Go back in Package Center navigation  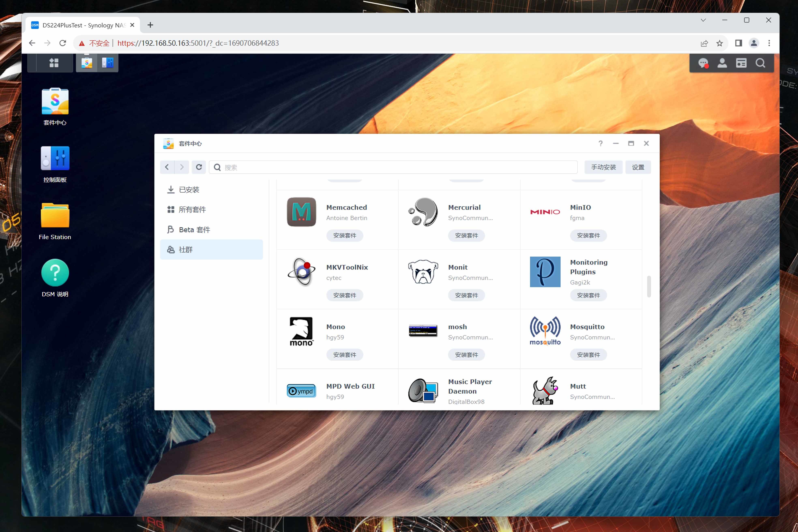pos(167,167)
